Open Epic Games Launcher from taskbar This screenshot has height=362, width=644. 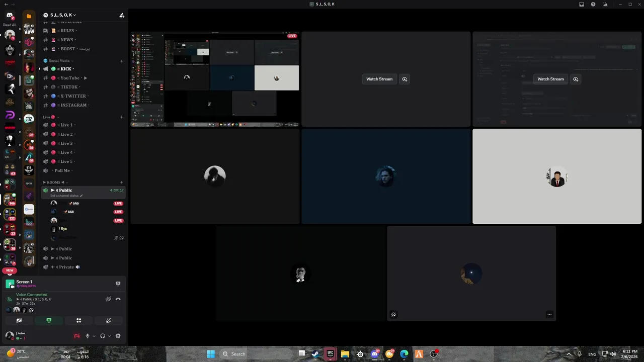(x=330, y=354)
